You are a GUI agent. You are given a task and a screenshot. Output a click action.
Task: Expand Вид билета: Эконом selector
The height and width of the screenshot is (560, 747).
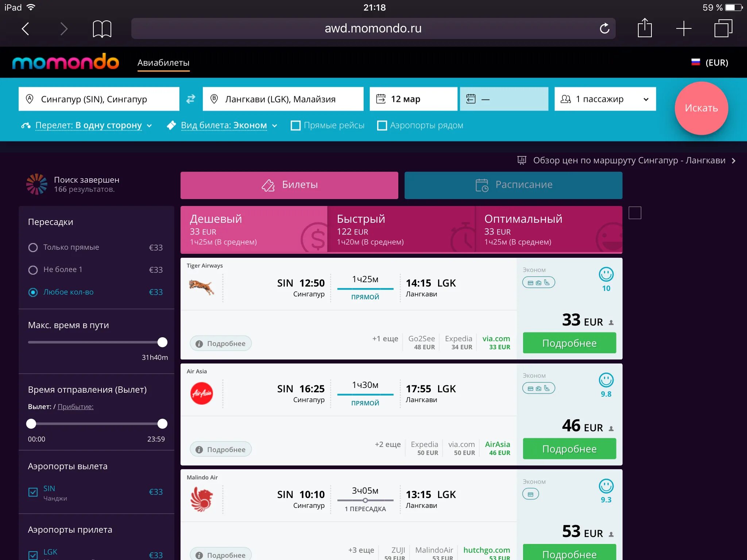pyautogui.click(x=224, y=125)
